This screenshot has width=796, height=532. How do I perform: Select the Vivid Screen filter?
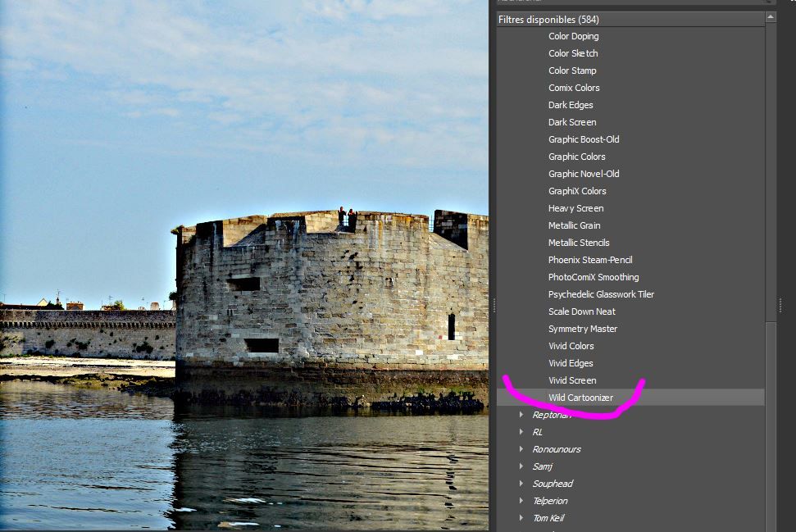[572, 380]
